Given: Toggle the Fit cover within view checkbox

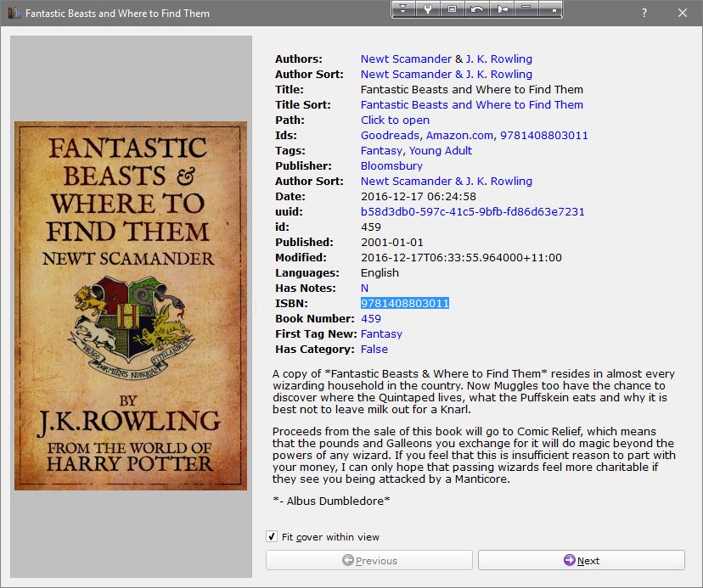Looking at the screenshot, I should click(x=271, y=536).
